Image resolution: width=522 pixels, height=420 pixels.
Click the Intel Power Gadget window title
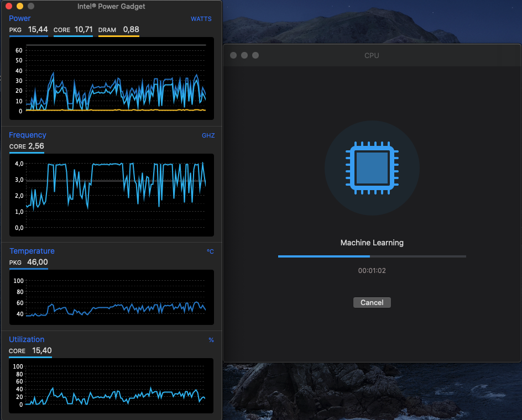click(x=111, y=6)
